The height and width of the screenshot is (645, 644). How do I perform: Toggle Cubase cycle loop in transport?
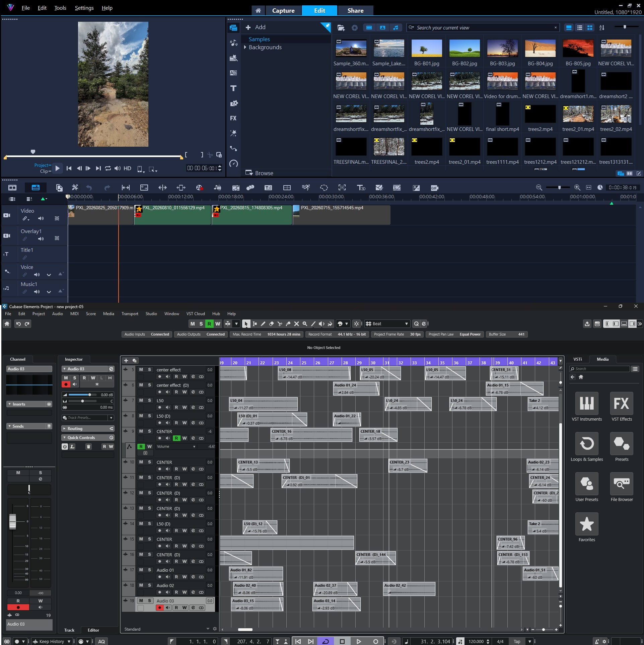(325, 641)
